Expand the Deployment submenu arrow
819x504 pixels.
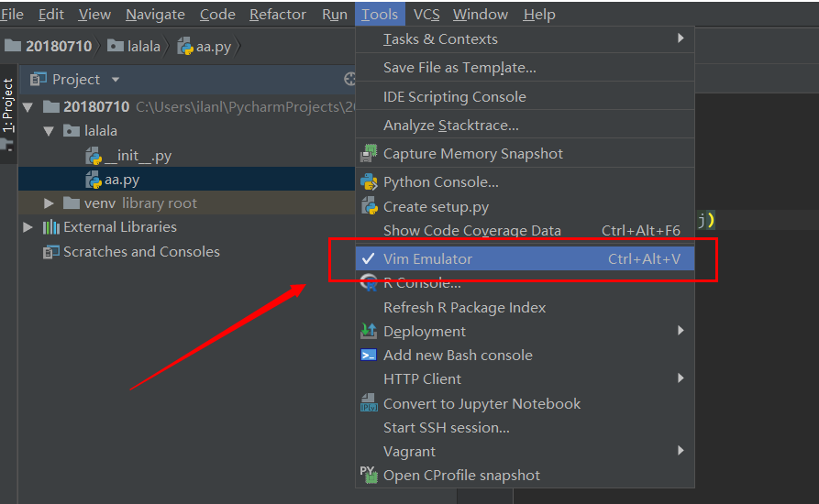pos(681,330)
